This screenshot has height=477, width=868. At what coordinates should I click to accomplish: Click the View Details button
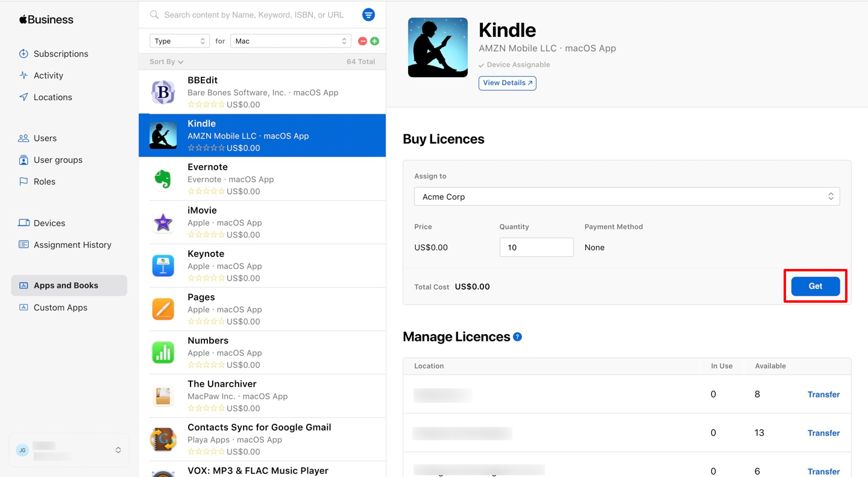tap(508, 83)
